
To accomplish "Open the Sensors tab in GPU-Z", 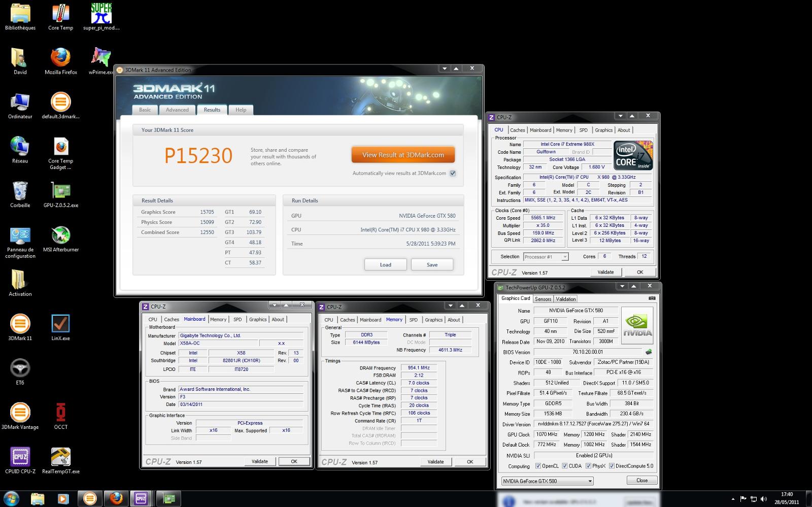I will pos(543,299).
